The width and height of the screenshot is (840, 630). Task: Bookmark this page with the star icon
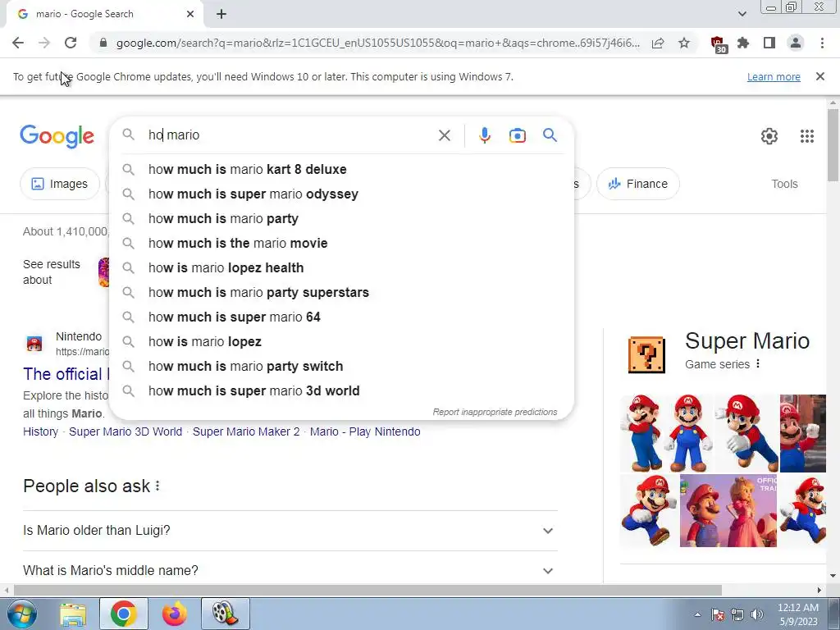pos(684,43)
